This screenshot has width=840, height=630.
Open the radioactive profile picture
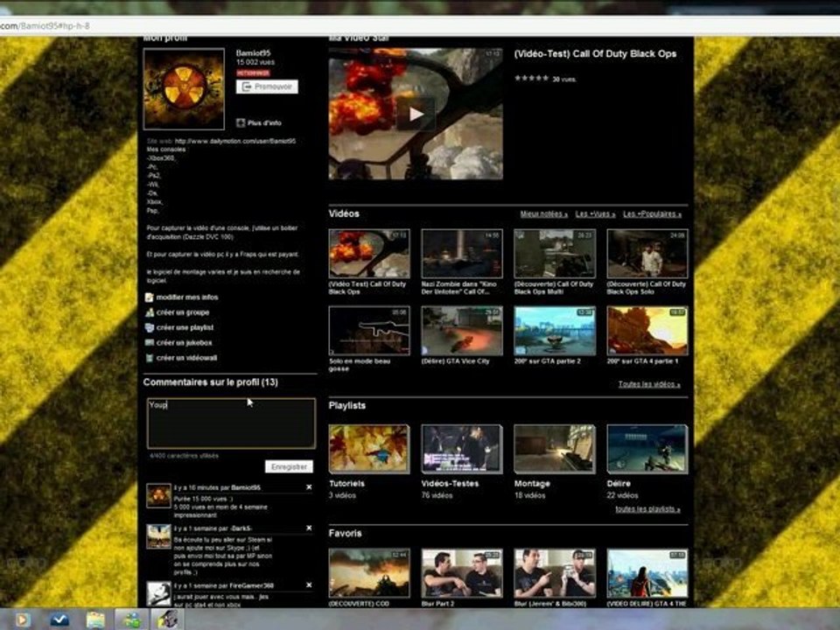click(x=184, y=89)
